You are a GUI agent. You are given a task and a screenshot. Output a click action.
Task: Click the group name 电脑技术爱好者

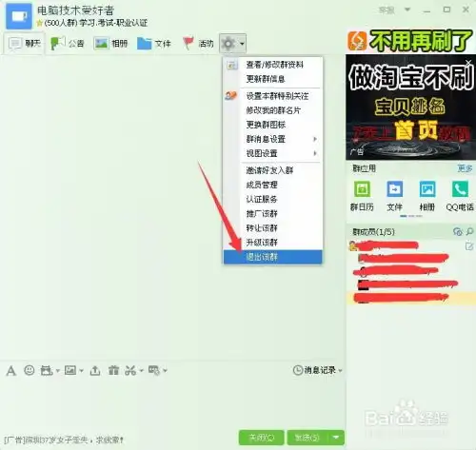click(x=75, y=10)
